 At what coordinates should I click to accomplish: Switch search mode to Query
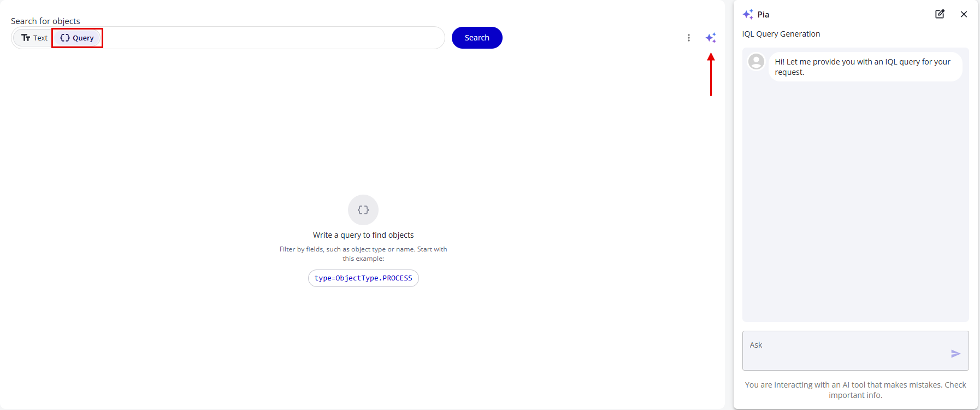click(x=77, y=38)
